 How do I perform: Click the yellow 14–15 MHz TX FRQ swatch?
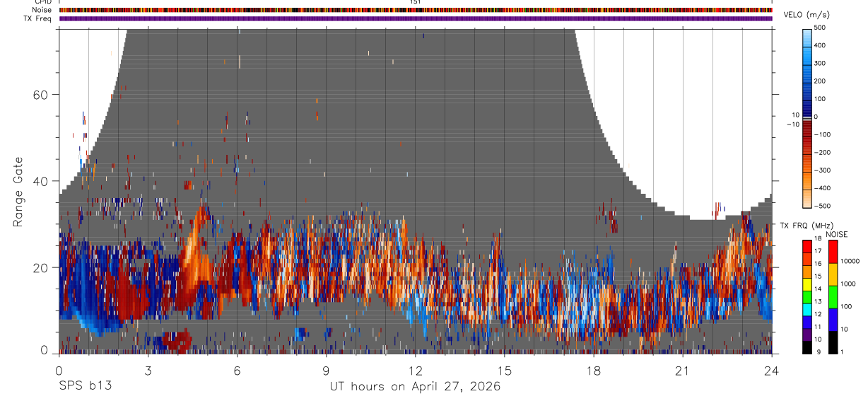tap(807, 284)
